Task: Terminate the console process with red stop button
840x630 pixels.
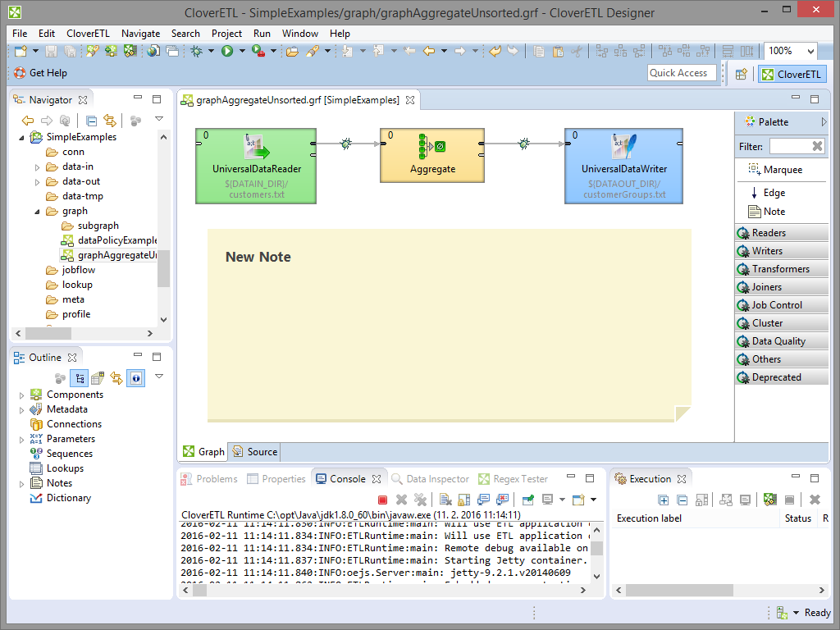Action: 382,500
